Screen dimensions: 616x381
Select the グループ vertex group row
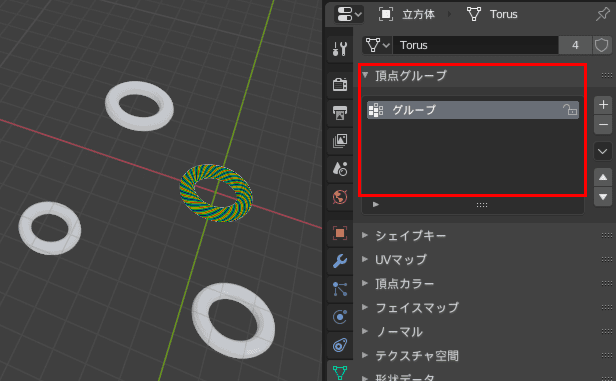[473, 110]
